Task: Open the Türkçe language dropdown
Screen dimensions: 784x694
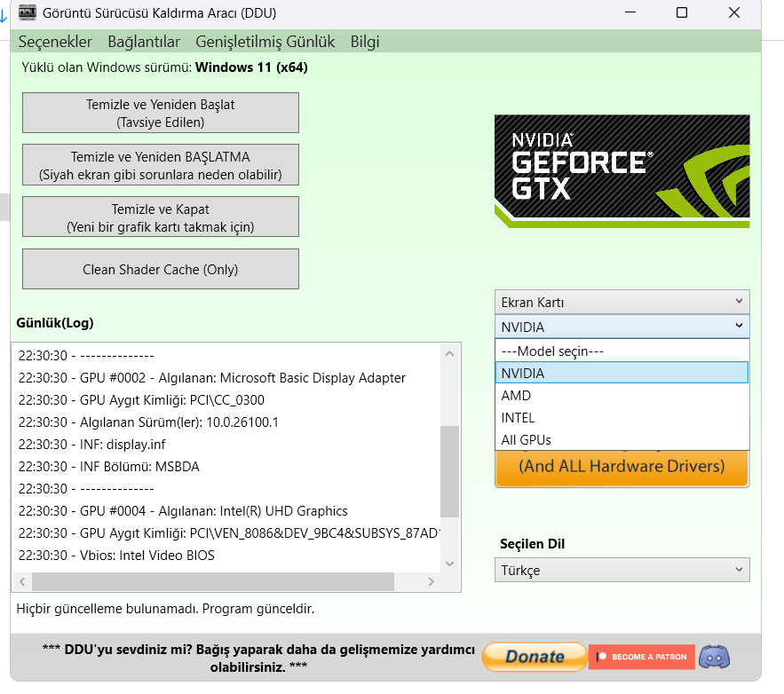Action: [x=622, y=570]
